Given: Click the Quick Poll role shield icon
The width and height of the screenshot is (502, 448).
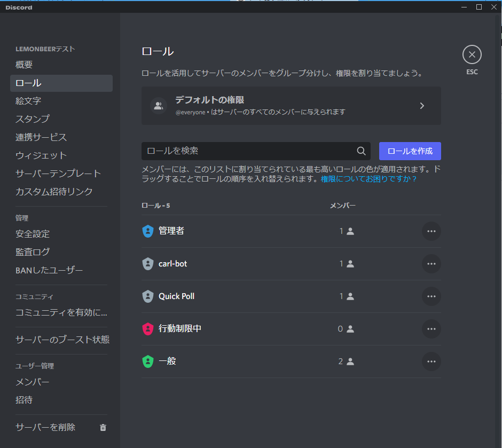Looking at the screenshot, I should pyautogui.click(x=148, y=296).
